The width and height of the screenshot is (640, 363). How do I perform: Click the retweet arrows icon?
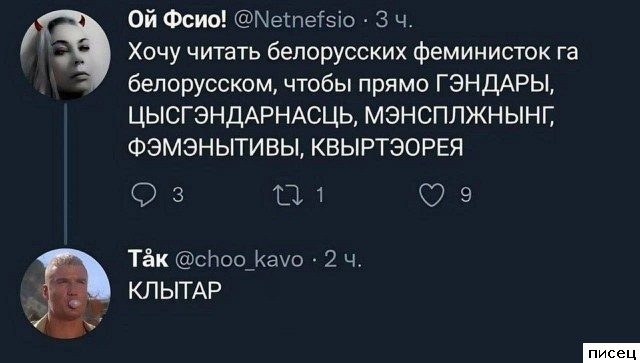point(288,195)
